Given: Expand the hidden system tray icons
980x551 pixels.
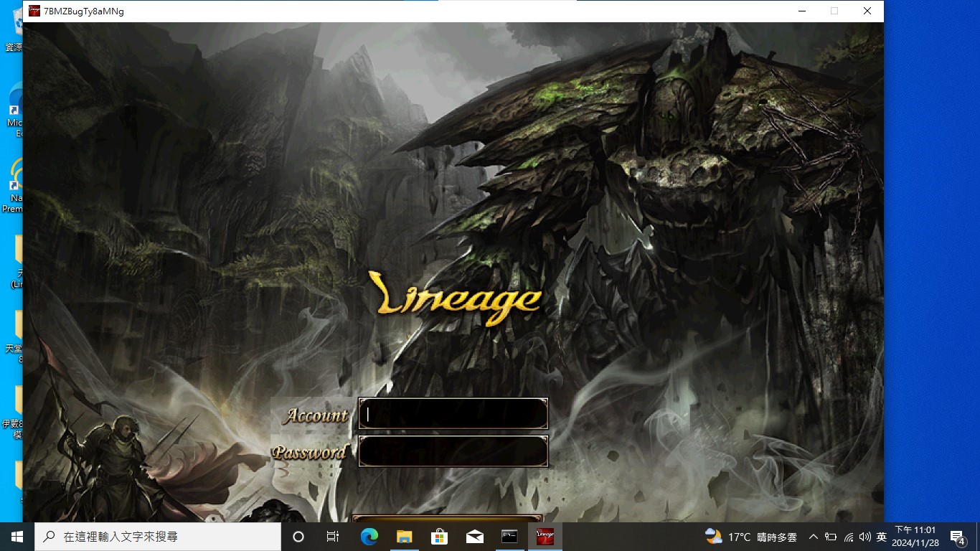Looking at the screenshot, I should [x=813, y=537].
